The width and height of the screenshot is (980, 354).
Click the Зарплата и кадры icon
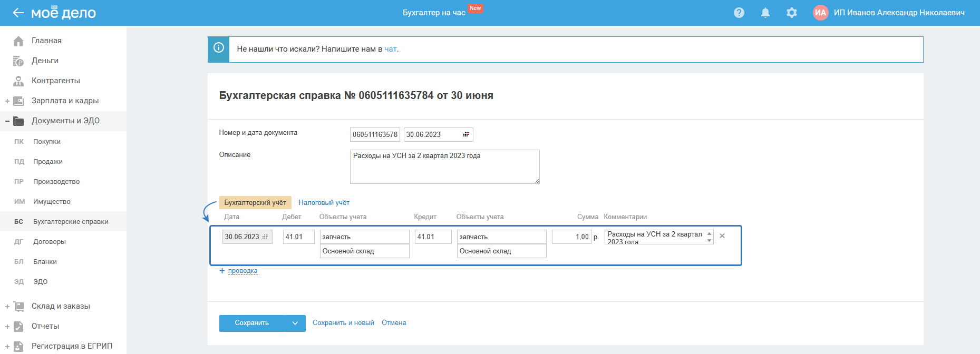18,101
